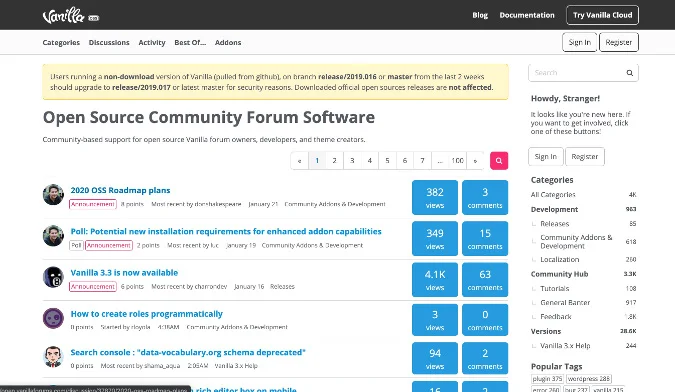The width and height of the screenshot is (675, 392).
Task: Select page 7 in pagination
Action: (x=422, y=161)
